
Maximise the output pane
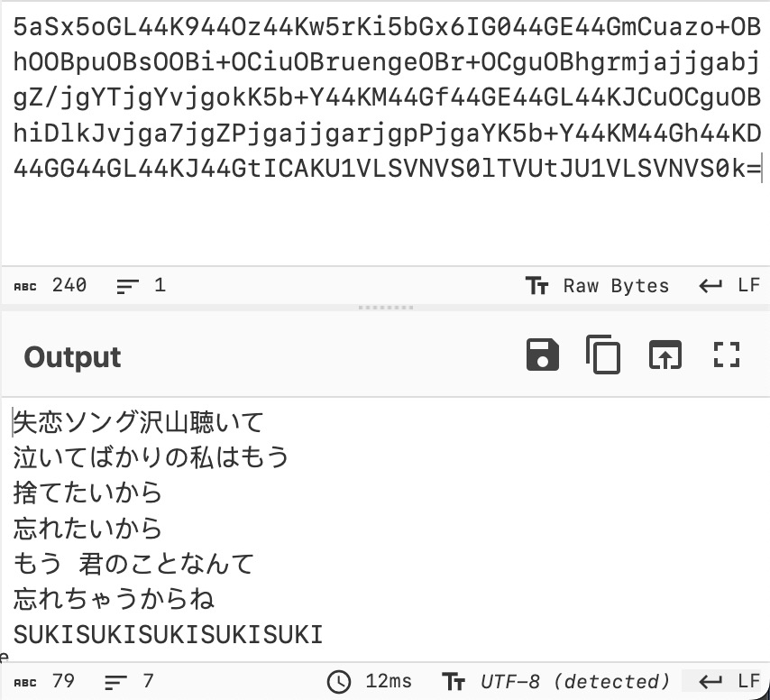727,355
